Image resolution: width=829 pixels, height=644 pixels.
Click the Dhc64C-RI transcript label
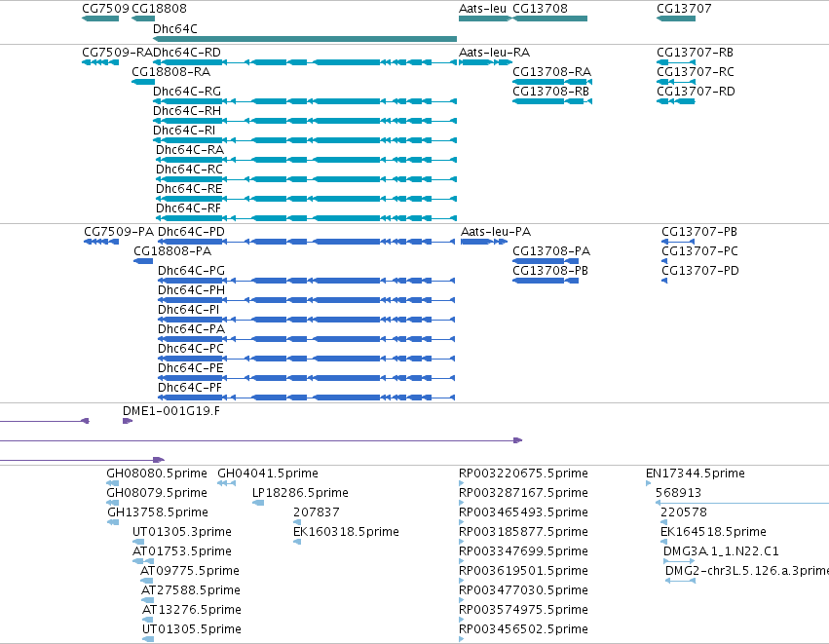coord(184,131)
